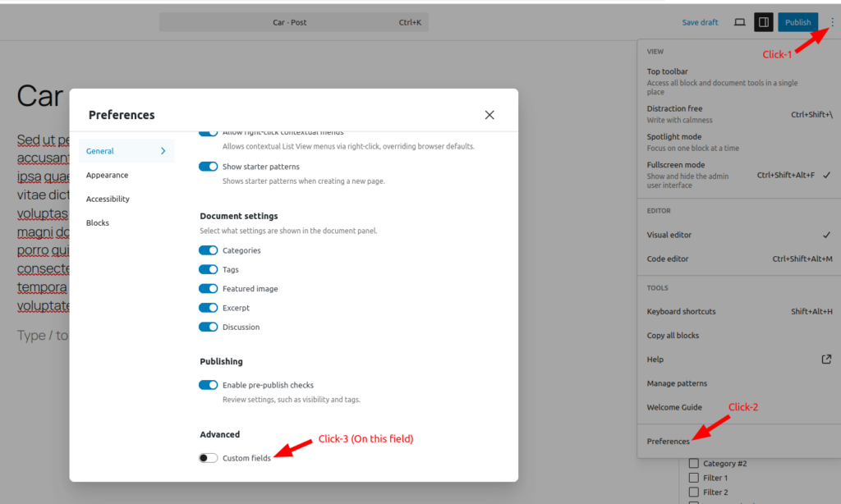Viewport: 841px width, 504px height.
Task: Check the Filter 1 checkbox
Action: [694, 478]
